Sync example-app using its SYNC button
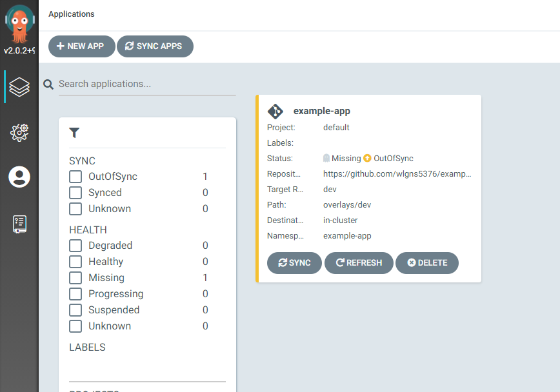 [294, 263]
